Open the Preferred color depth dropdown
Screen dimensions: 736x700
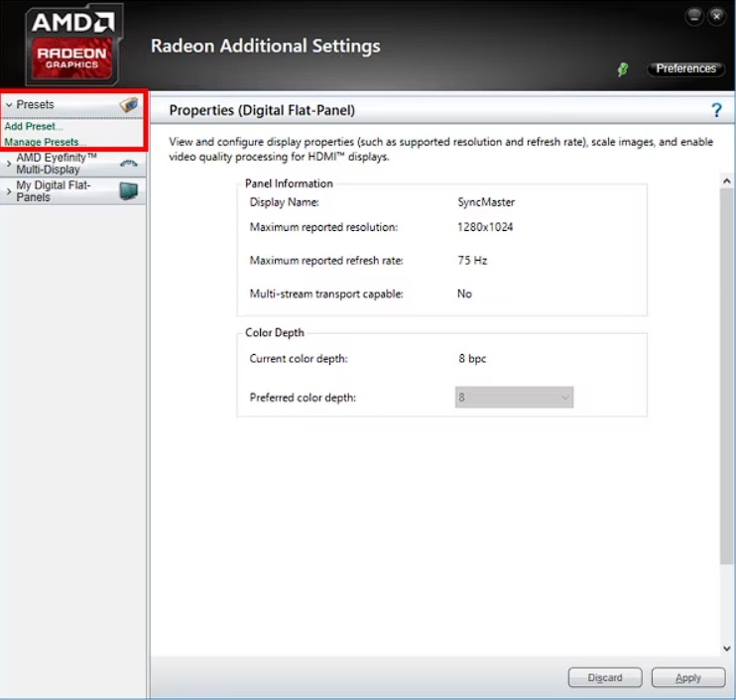[514, 398]
